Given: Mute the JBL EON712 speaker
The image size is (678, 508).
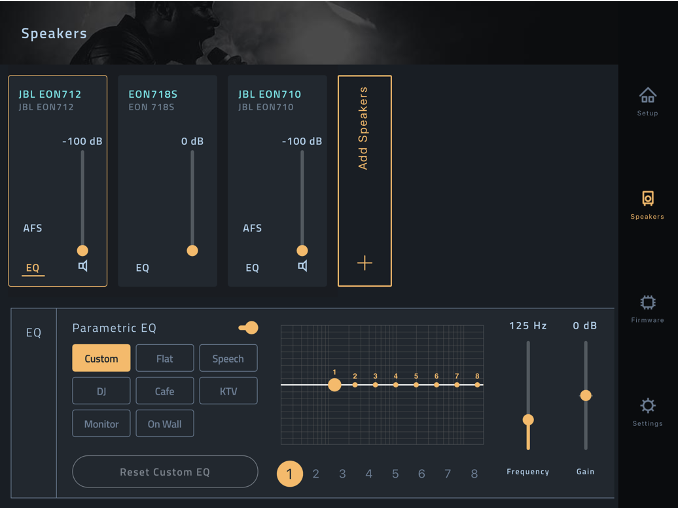Looking at the screenshot, I should [83, 267].
